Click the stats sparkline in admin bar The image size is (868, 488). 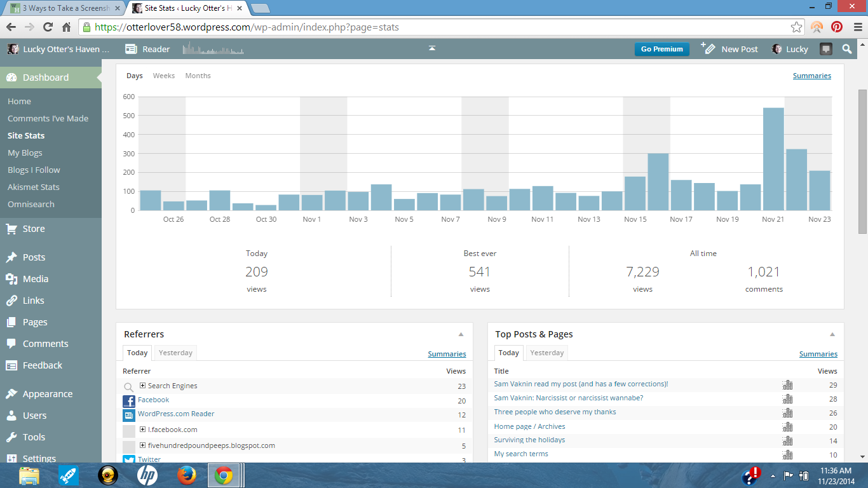point(213,49)
